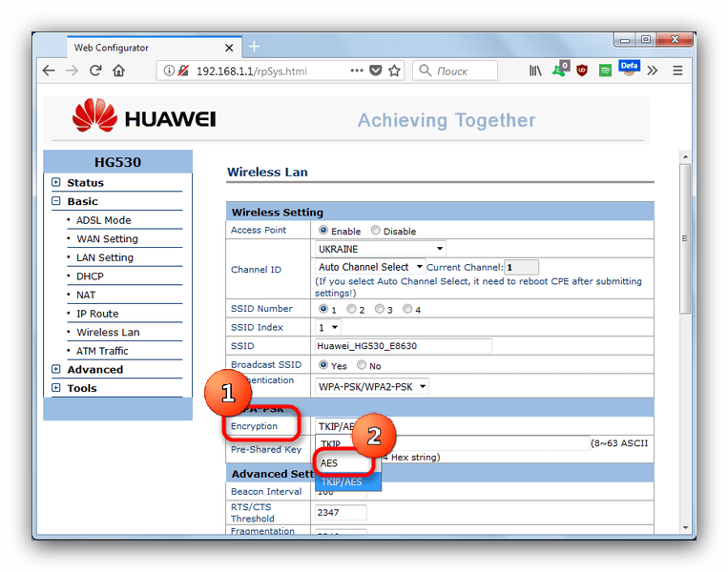Screen dimensions: 728x572
Task: Open the Firefox hamburger menu
Action: (677, 71)
